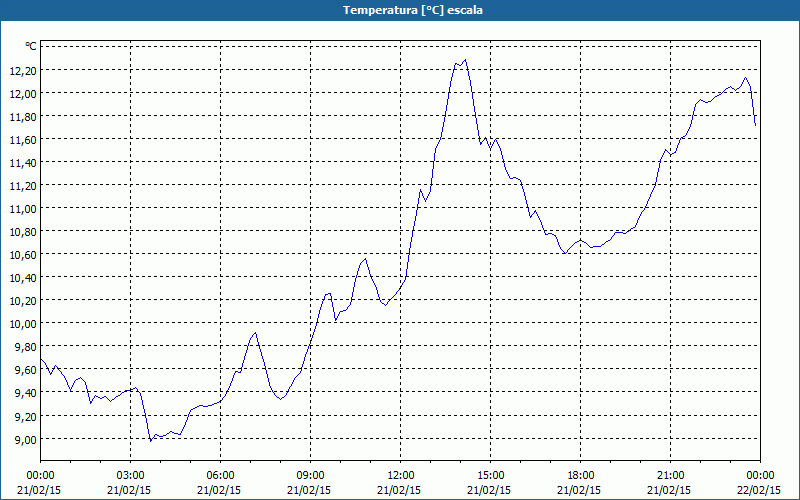Click the 21:00 time label
The width and height of the screenshot is (800, 500).
coord(670,476)
